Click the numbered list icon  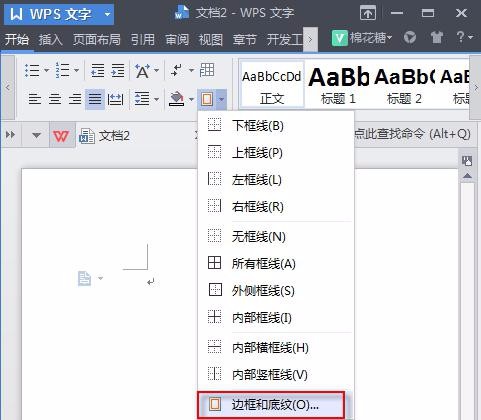[62, 70]
